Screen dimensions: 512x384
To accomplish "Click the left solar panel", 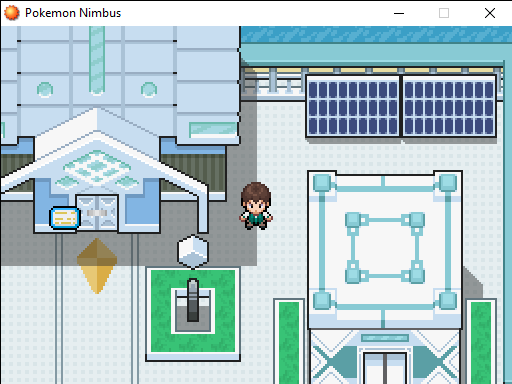I will pos(353,106).
